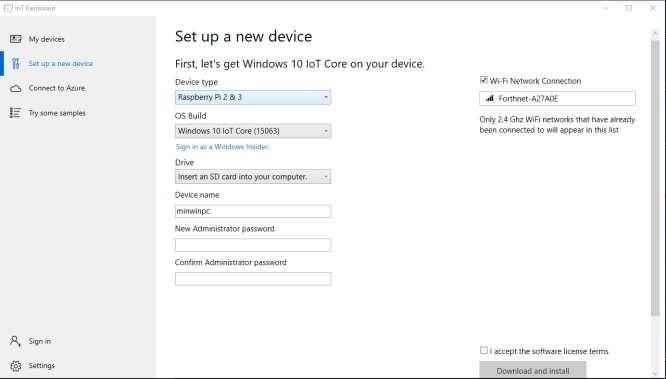Click the New Administrator password field
Screen dimensions: 666x379
[x=253, y=245]
